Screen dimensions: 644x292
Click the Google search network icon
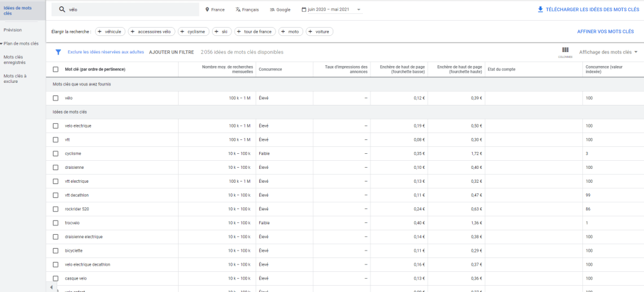click(272, 9)
